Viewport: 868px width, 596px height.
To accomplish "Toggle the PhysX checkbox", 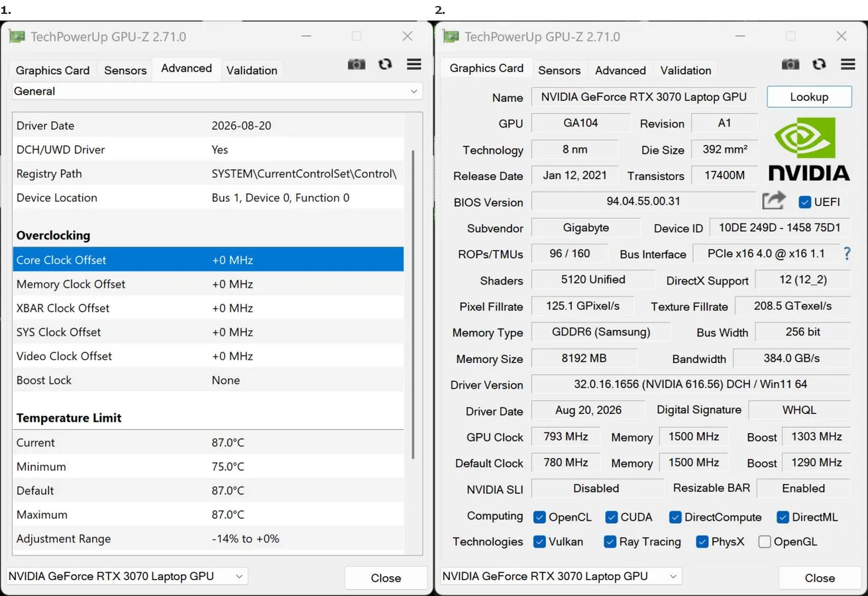I will 702,542.
